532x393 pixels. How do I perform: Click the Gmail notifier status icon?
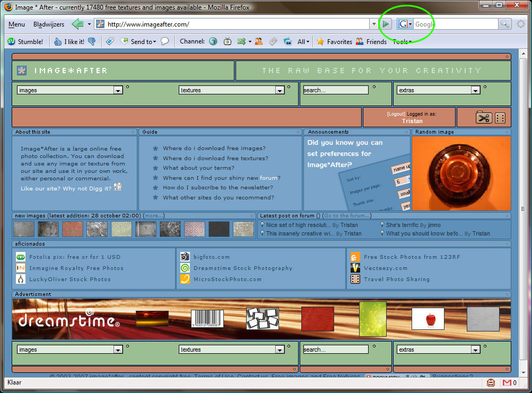pos(507,383)
